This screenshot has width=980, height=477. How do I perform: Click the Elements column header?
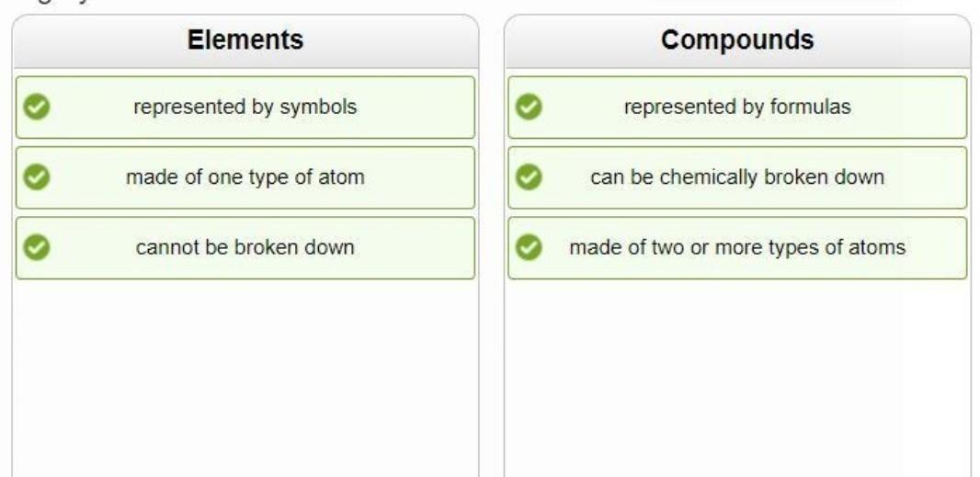(x=245, y=40)
